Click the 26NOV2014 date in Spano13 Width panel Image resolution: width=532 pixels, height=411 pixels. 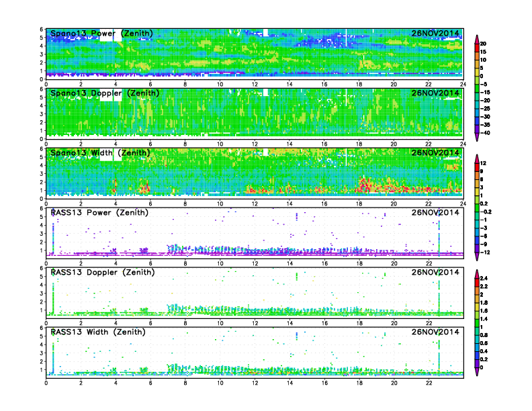click(435, 152)
